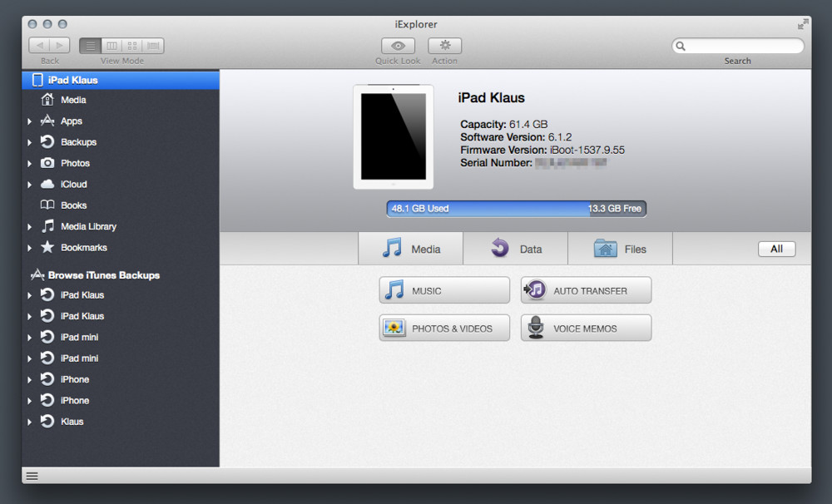The image size is (832, 504).
Task: Click the Serial Number label
Action: (496, 163)
